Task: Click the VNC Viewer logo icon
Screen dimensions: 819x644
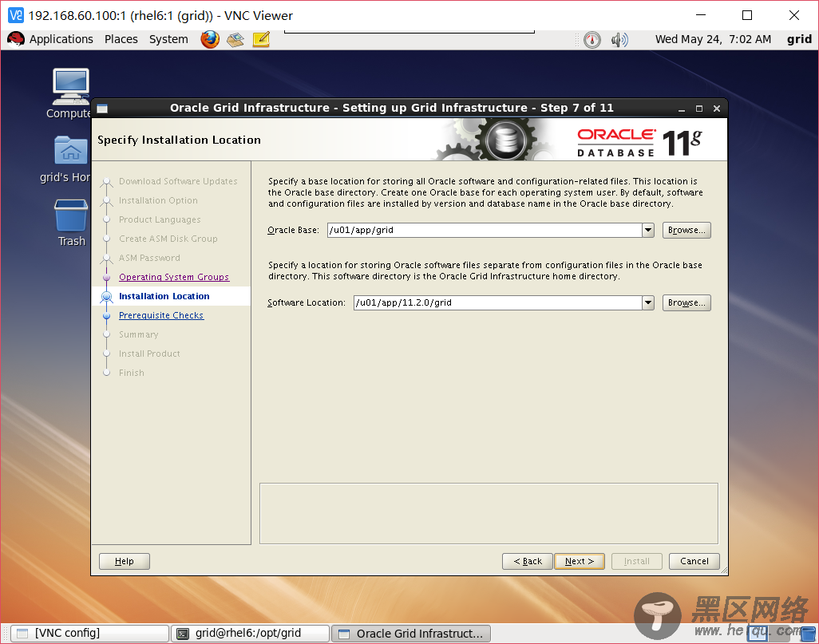Action: coord(16,15)
